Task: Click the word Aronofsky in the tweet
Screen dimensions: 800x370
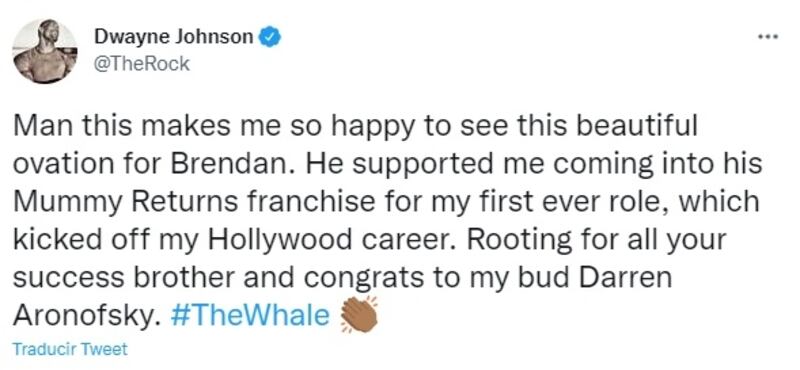Action: pyautogui.click(x=84, y=316)
